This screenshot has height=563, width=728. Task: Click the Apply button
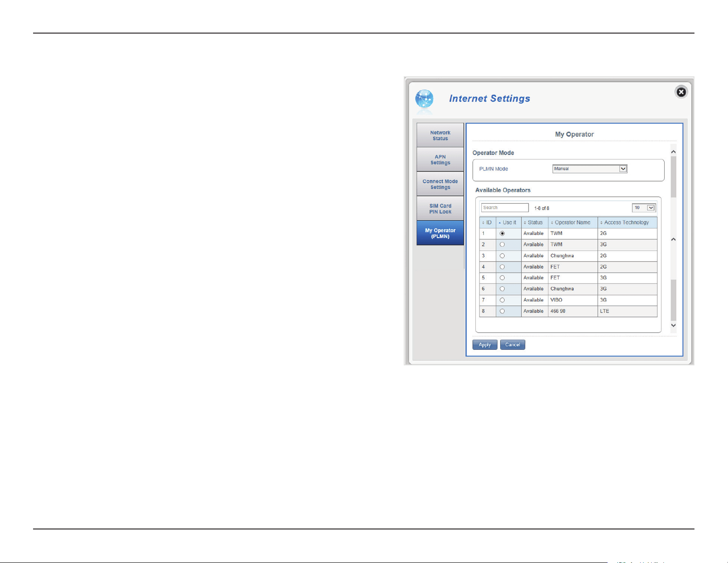click(485, 345)
